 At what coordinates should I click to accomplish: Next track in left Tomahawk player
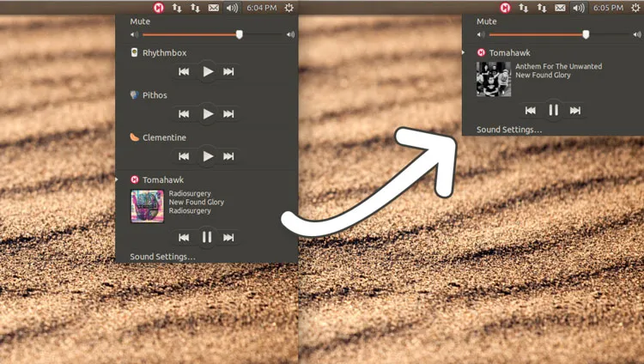pos(228,237)
